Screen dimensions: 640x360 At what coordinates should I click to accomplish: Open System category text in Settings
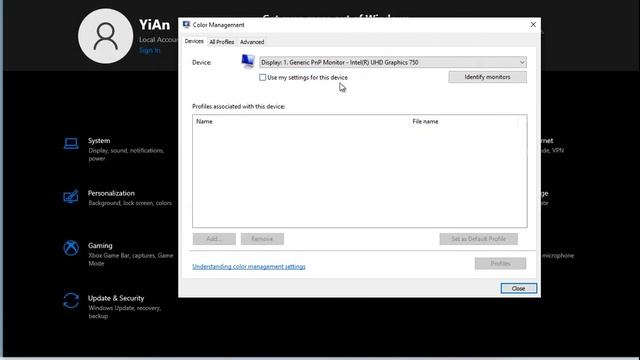(99, 140)
